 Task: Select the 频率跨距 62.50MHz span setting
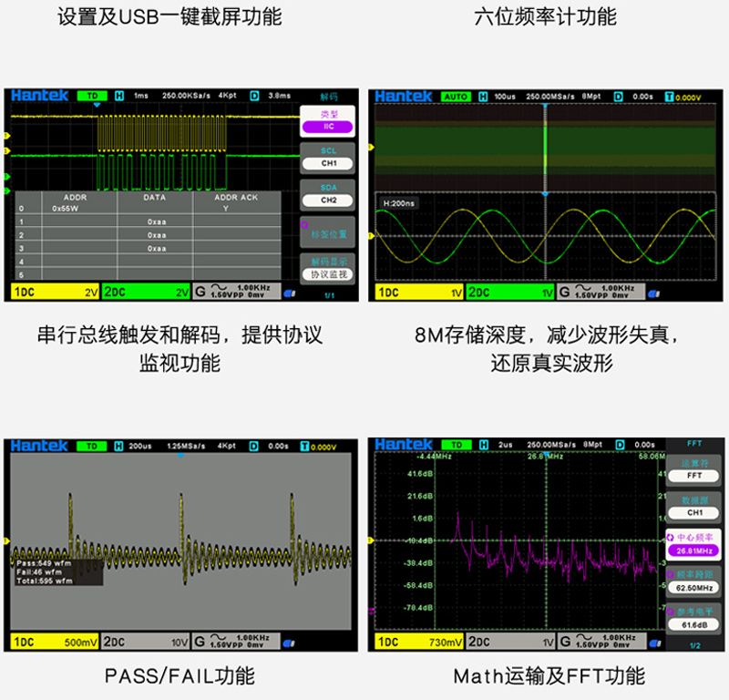694,582
